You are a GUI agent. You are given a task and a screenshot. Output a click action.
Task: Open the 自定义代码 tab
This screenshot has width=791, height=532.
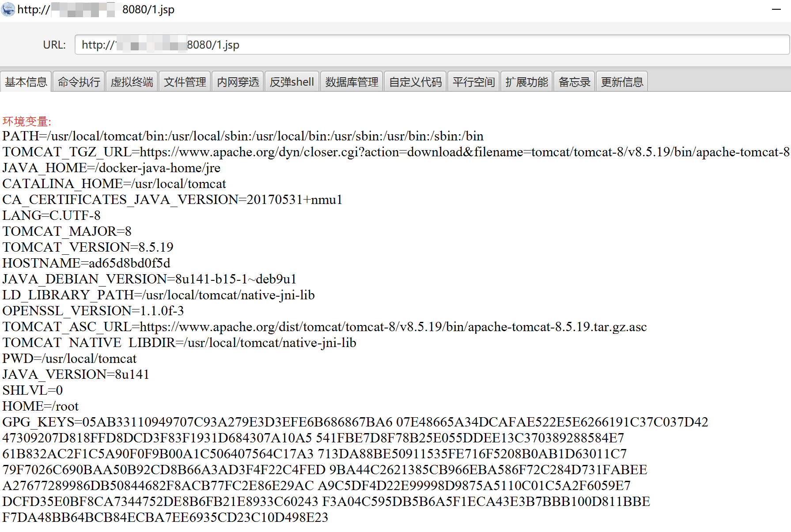pos(415,82)
